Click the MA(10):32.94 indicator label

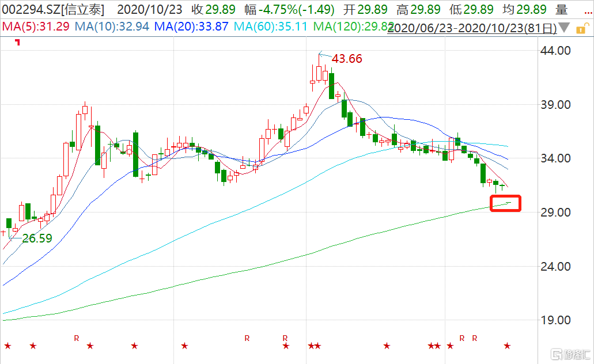click(x=112, y=26)
